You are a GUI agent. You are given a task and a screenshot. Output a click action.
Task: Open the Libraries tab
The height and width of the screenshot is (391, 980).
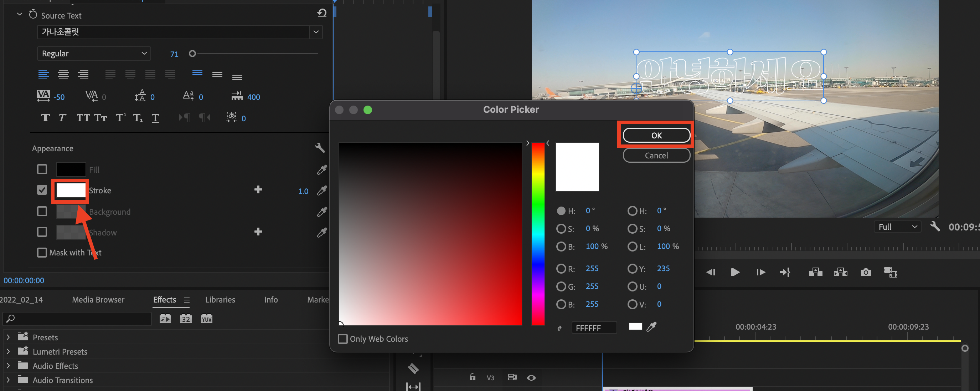click(x=220, y=300)
